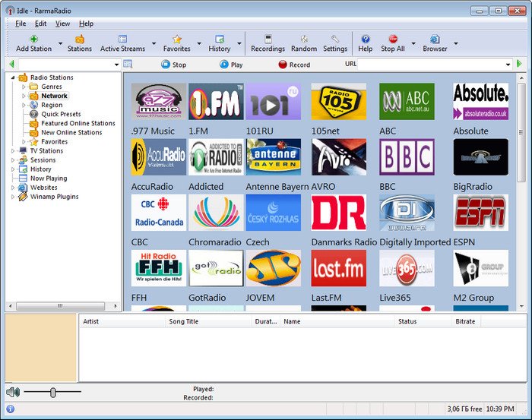This screenshot has width=532, height=420.
Task: Click the Random station icon
Action: coord(304,39)
